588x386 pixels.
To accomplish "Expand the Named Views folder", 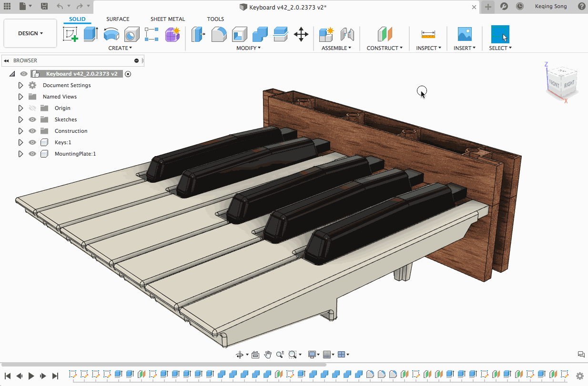I will 20,97.
